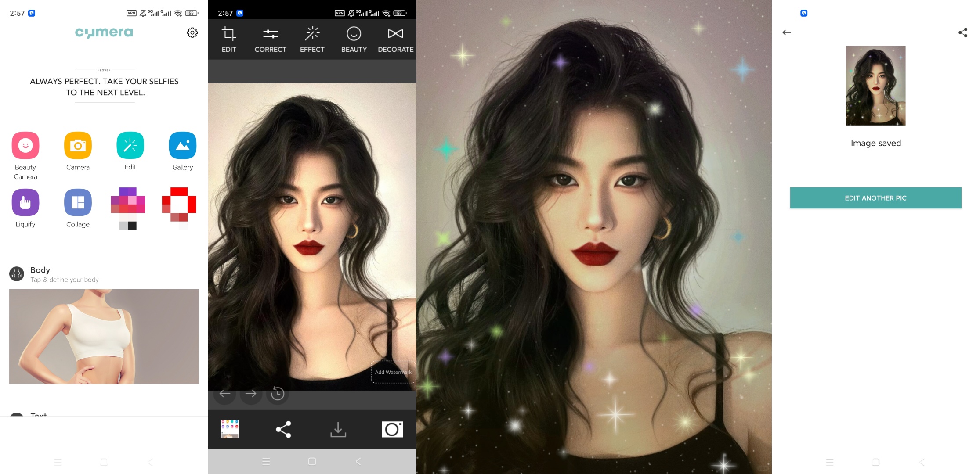The width and height of the screenshot is (980, 474).
Task: Share the saved image
Action: tap(963, 32)
